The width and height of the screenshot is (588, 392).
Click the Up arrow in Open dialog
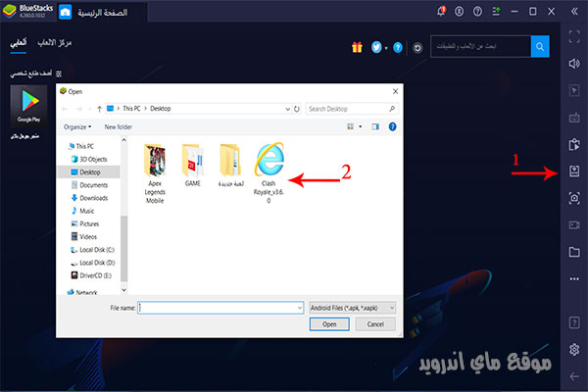coord(99,109)
